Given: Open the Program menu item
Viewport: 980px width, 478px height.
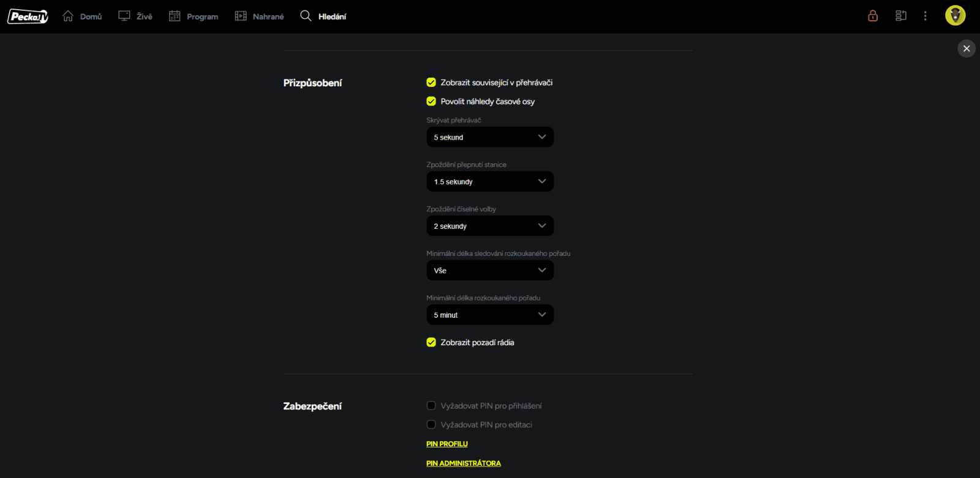Looking at the screenshot, I should pyautogui.click(x=203, y=17).
